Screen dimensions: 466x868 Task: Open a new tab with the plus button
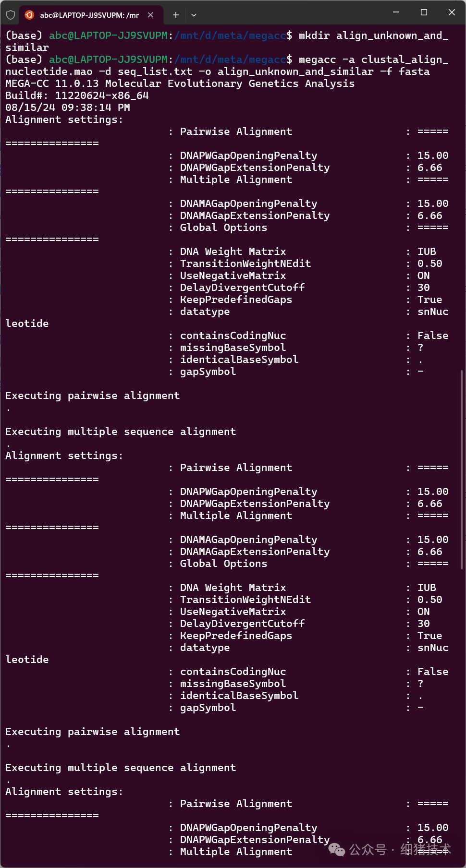(x=176, y=15)
